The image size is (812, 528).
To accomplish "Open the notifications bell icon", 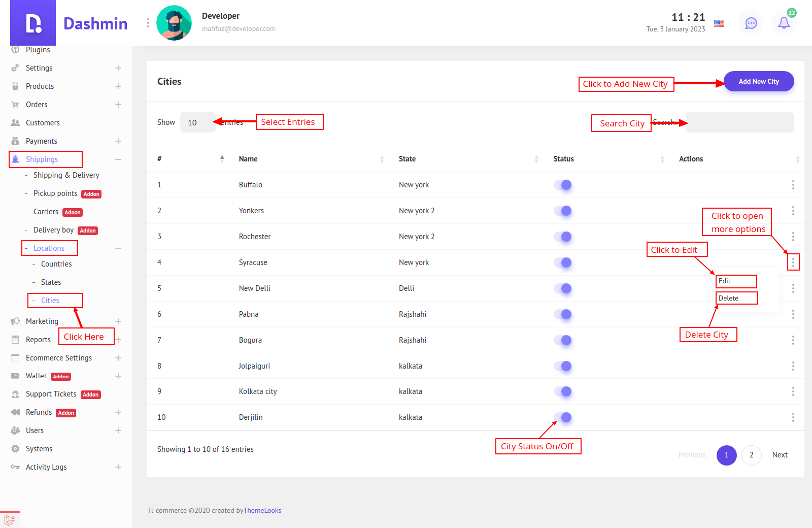I will [784, 23].
